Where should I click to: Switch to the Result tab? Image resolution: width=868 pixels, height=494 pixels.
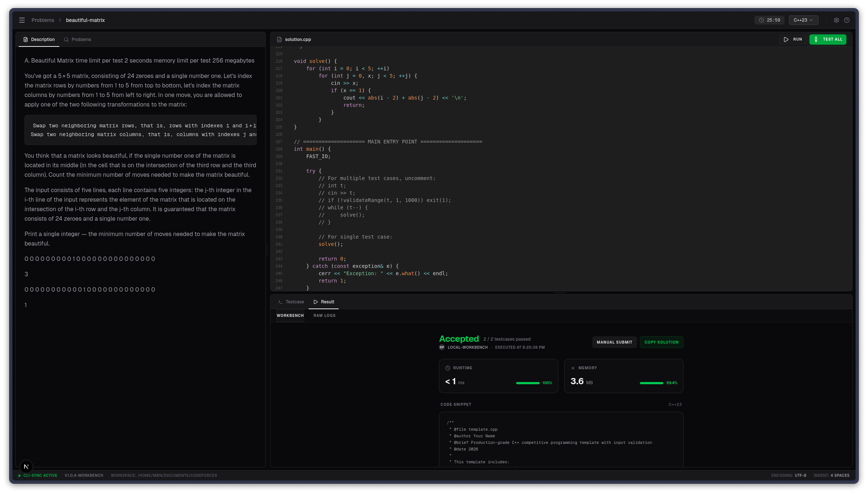pyautogui.click(x=324, y=302)
